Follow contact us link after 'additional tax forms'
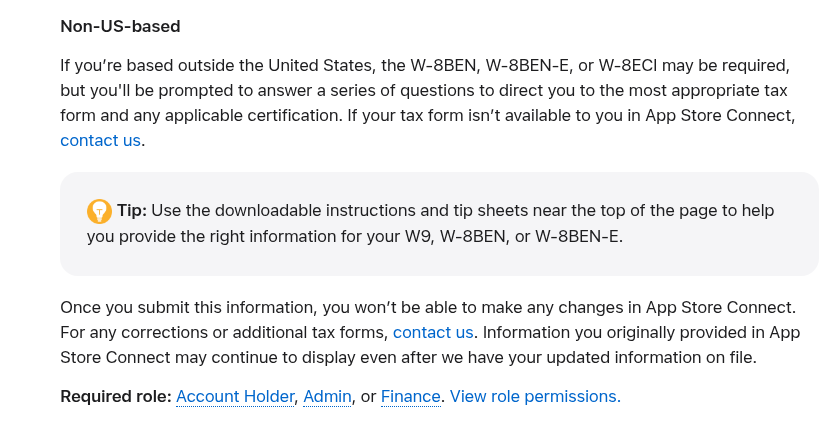 pos(433,333)
